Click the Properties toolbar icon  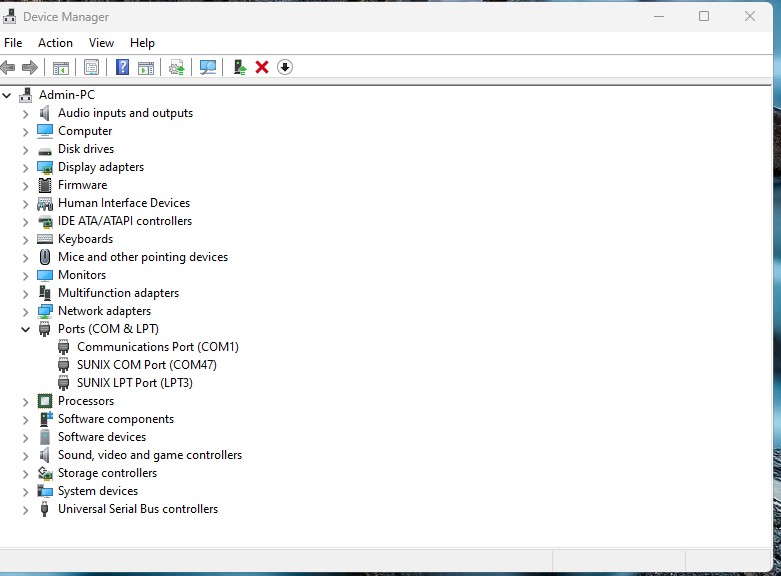point(92,67)
